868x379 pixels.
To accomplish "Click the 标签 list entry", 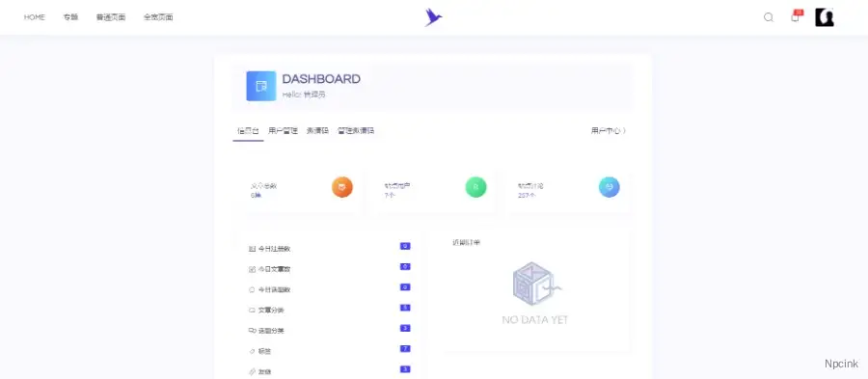I will [260, 351].
